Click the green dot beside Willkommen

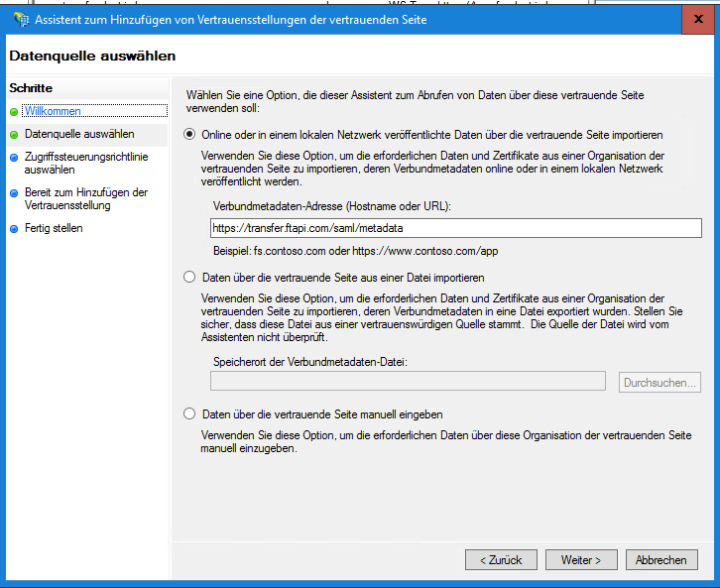[14, 112]
